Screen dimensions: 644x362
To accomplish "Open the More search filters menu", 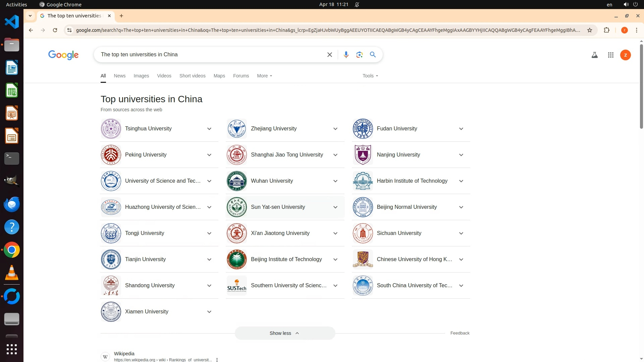I will coord(264,76).
